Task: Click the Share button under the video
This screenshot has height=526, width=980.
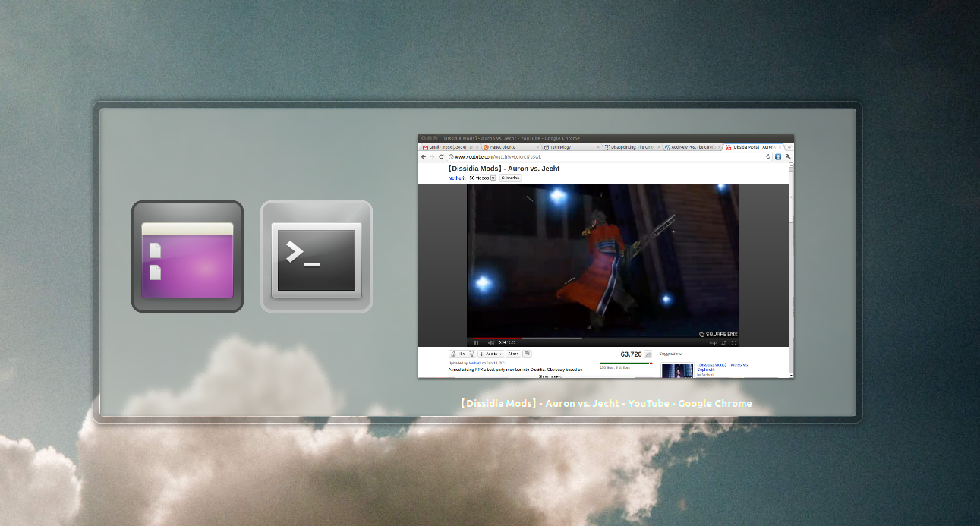Action: pyautogui.click(x=513, y=354)
